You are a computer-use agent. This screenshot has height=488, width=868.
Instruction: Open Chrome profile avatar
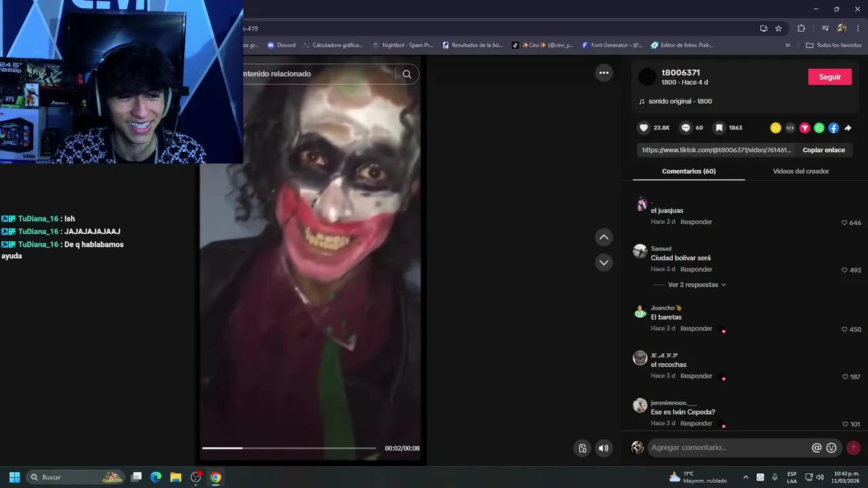coord(842,28)
